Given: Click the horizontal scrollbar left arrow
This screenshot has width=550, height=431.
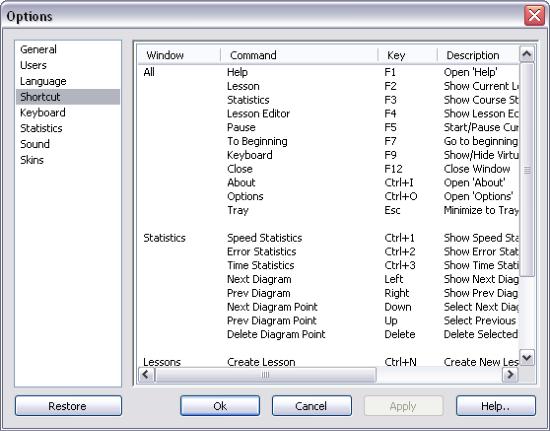Looking at the screenshot, I should coord(146,375).
